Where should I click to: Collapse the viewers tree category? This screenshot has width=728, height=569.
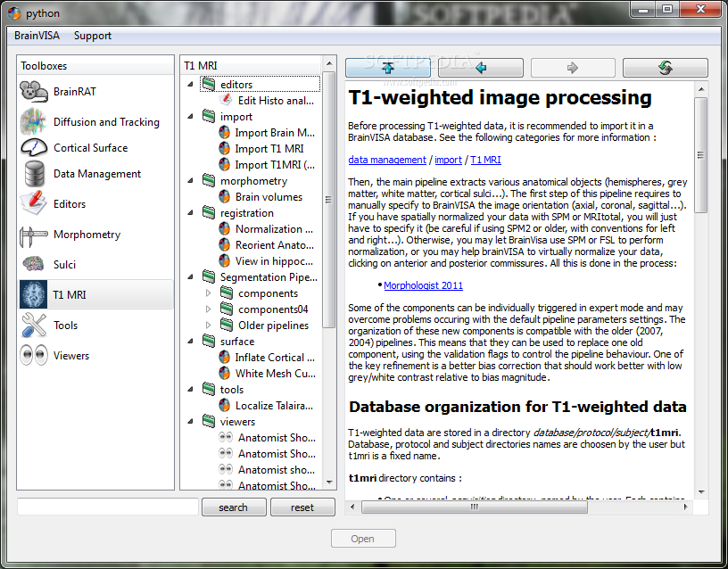[x=191, y=422]
